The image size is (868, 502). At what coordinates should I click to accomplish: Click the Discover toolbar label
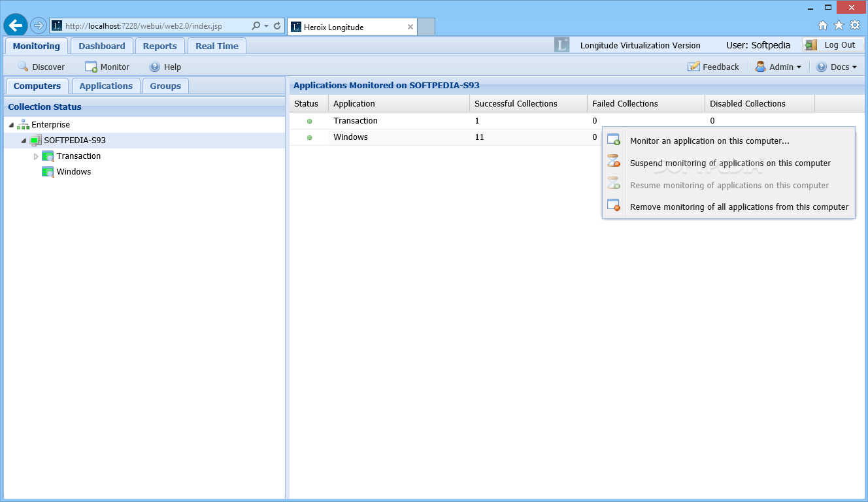(x=48, y=67)
